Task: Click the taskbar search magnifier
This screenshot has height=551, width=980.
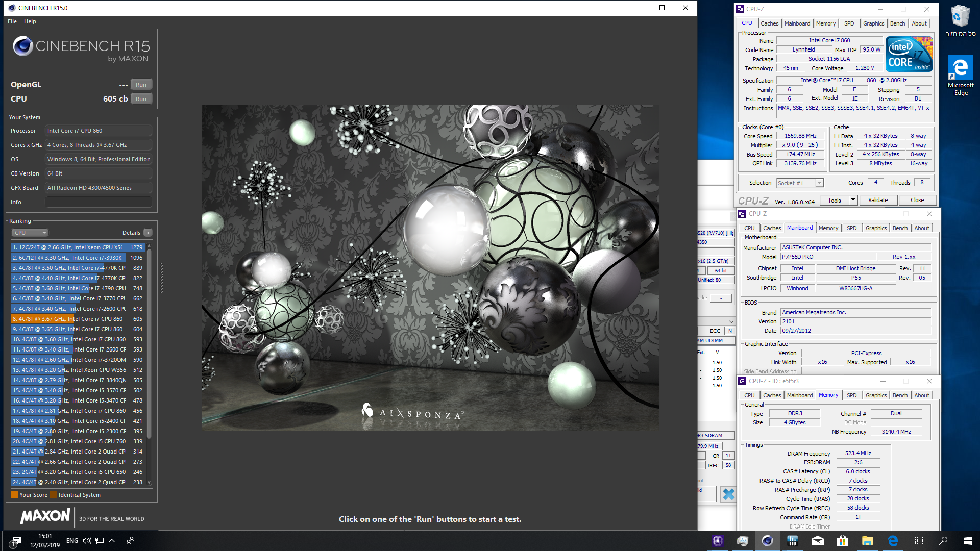Action: pyautogui.click(x=943, y=541)
